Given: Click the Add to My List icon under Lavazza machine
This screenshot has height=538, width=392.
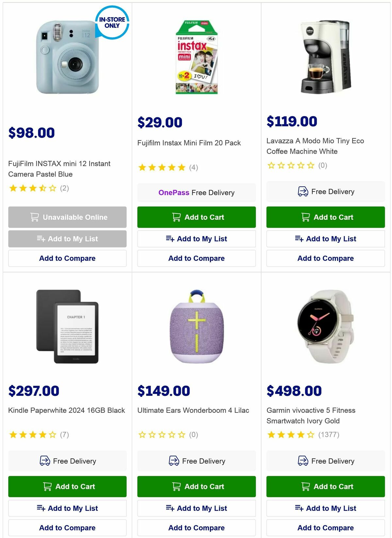Looking at the screenshot, I should 299,239.
